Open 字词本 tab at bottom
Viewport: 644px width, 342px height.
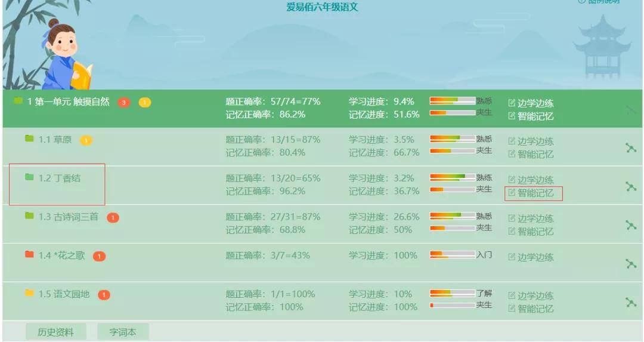(123, 332)
